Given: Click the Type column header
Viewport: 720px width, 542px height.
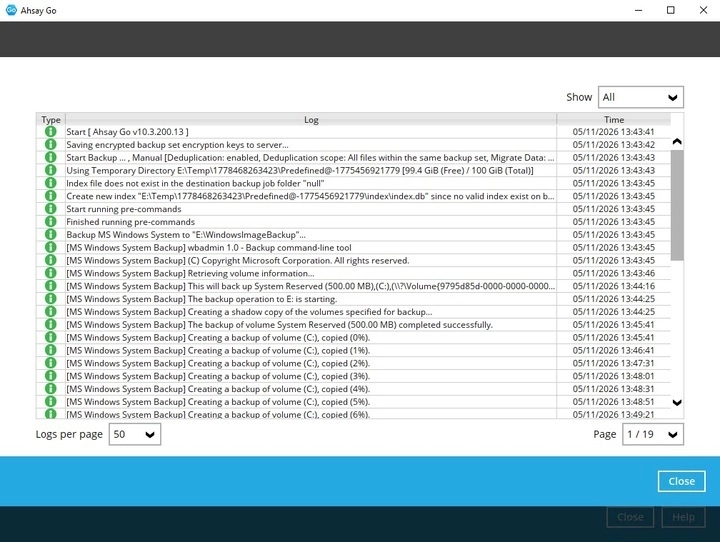Looking at the screenshot, I should coord(51,119).
